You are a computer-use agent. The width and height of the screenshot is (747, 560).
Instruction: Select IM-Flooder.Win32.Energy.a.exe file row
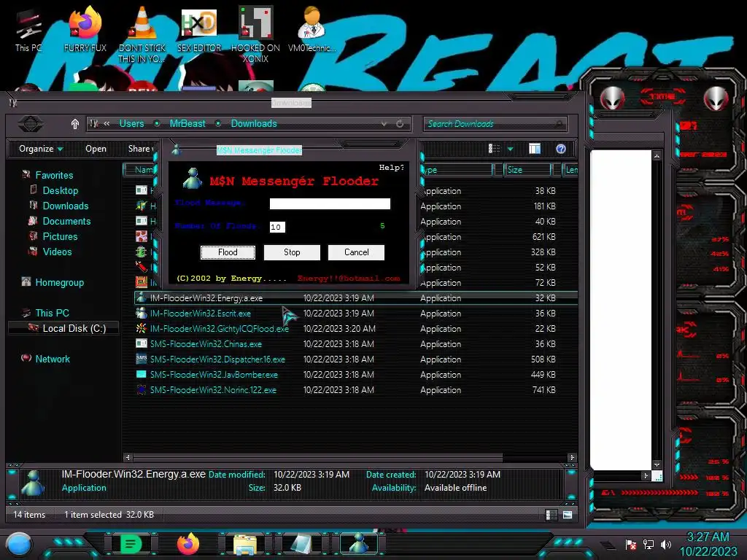point(356,298)
